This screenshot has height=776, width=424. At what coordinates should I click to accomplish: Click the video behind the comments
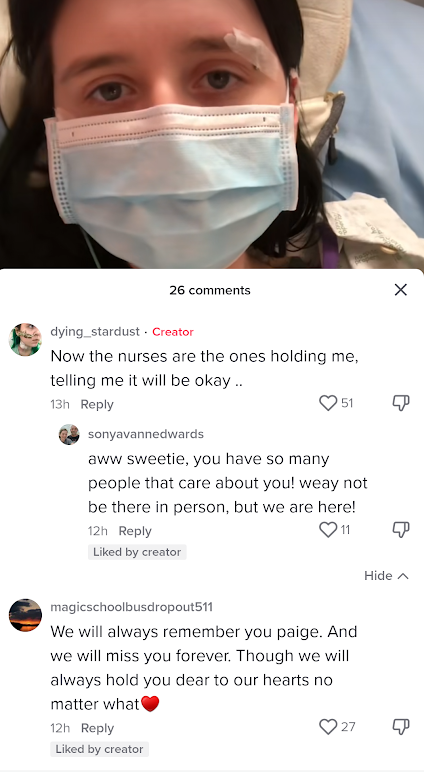(212, 134)
